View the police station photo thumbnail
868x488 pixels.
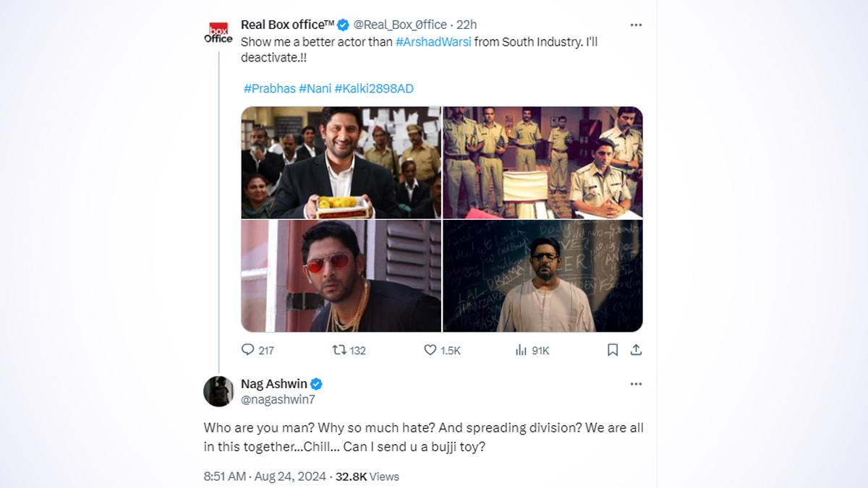pyautogui.click(x=542, y=163)
